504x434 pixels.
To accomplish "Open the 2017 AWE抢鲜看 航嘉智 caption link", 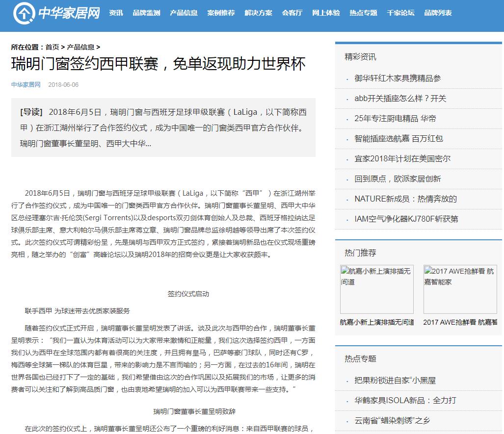I will pos(460,322).
